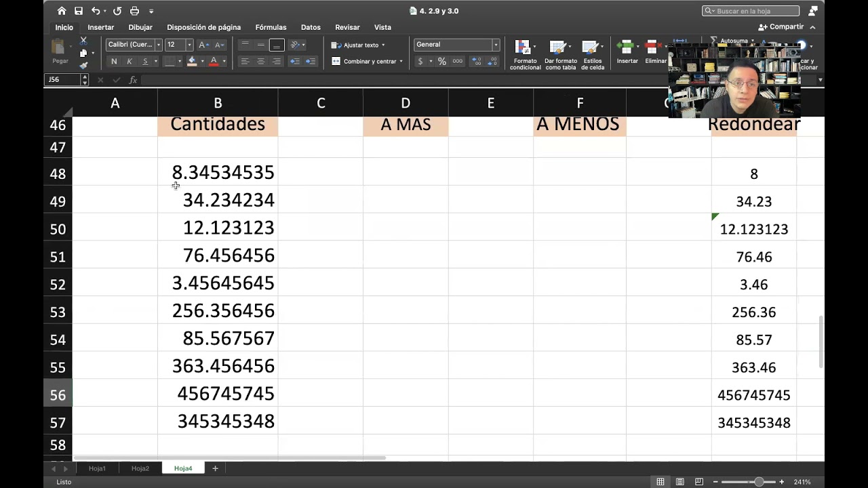Click the zoom slider handle in status bar
The height and width of the screenshot is (488, 868).
pos(759,482)
